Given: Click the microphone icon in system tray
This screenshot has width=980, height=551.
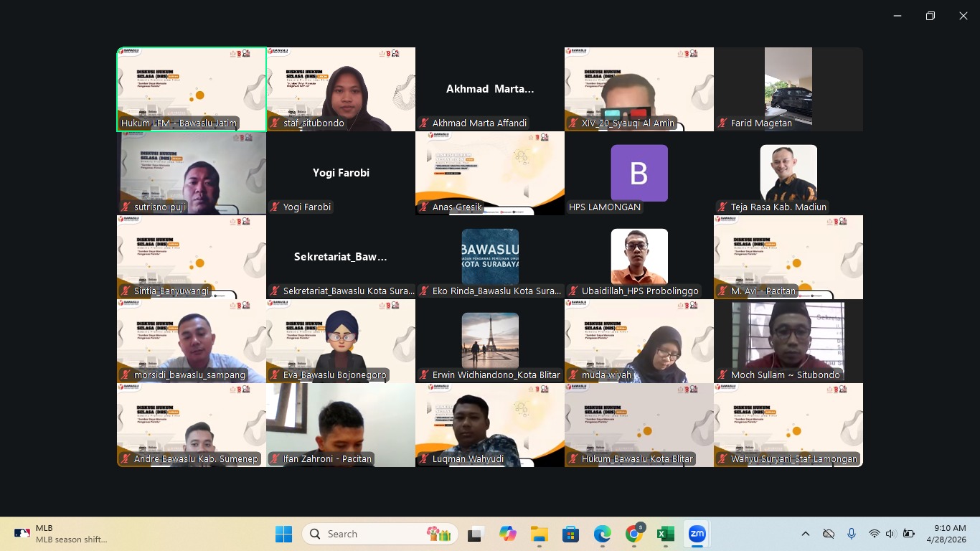Looking at the screenshot, I should tap(852, 534).
